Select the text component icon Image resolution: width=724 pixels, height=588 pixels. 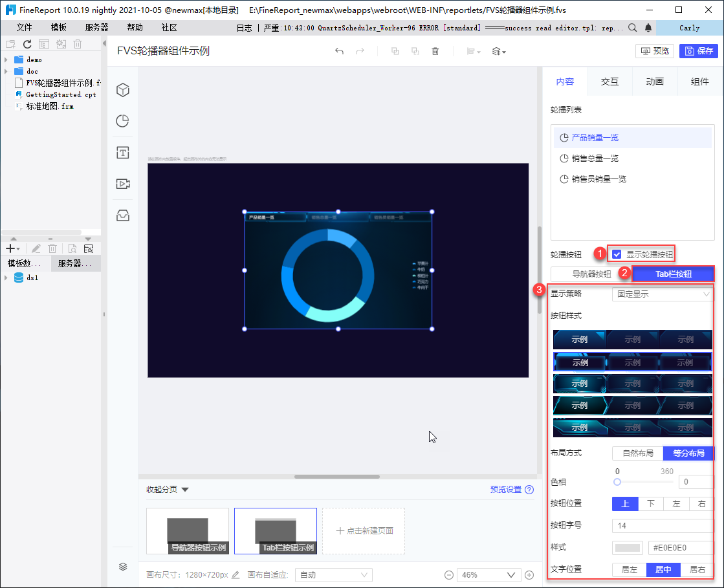[x=122, y=153]
